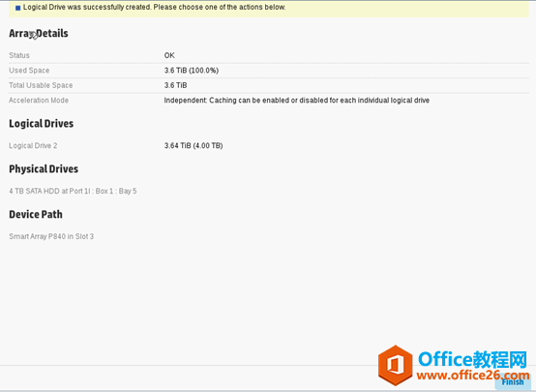
Task: Click the blue square info icon
Action: pos(18,8)
